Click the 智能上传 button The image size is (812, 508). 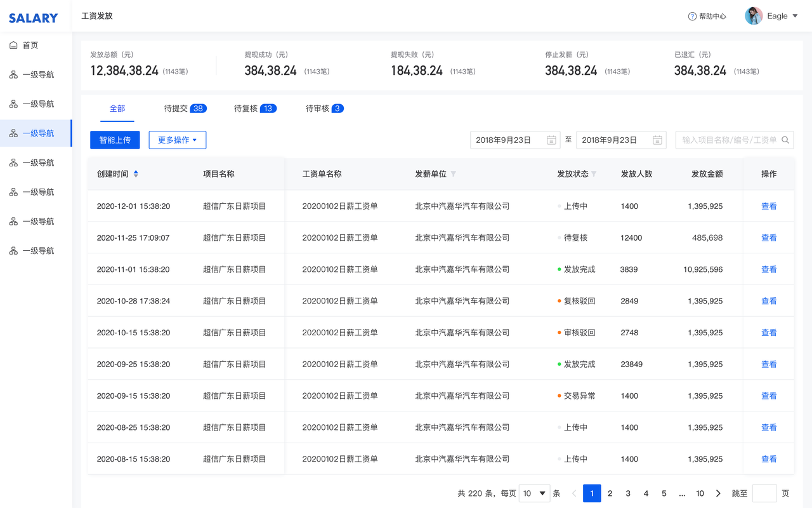point(115,140)
